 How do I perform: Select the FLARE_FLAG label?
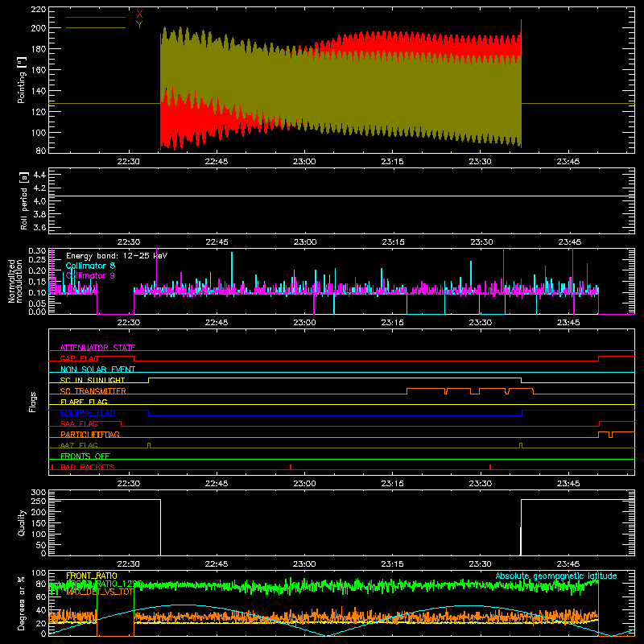[84, 402]
